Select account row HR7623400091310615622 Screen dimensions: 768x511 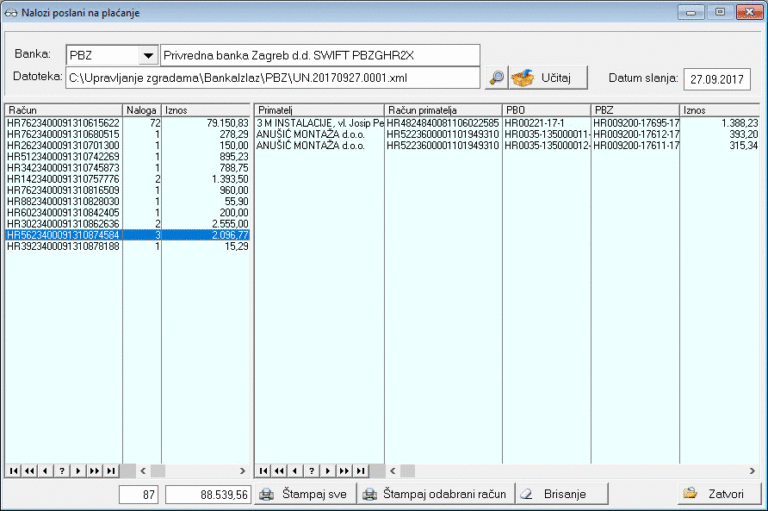(63, 122)
